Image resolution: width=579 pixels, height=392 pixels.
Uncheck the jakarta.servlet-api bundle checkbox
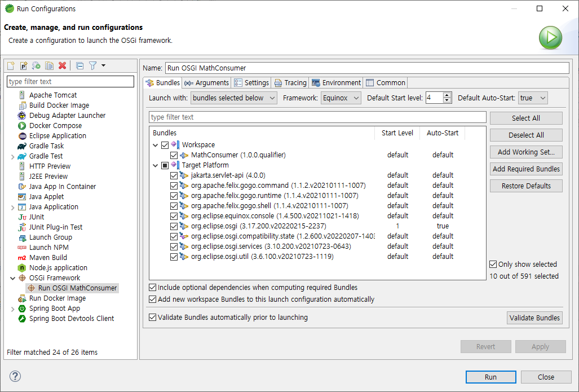point(174,175)
